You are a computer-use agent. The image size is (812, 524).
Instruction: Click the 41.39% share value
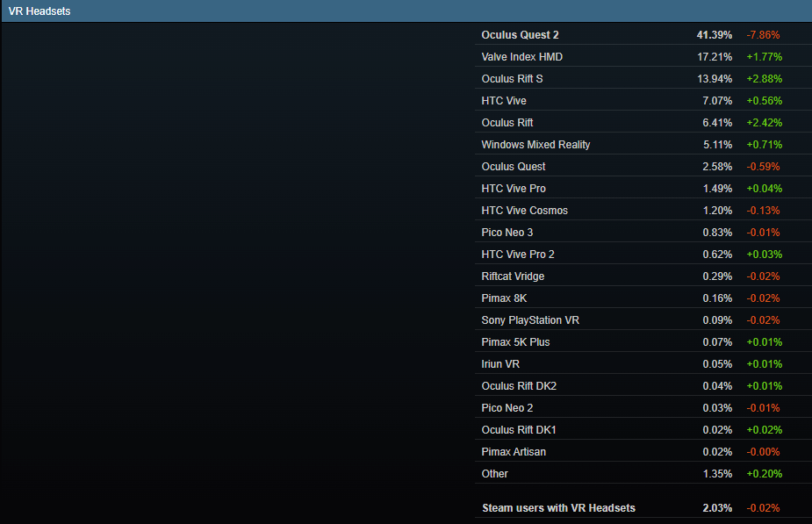(715, 35)
